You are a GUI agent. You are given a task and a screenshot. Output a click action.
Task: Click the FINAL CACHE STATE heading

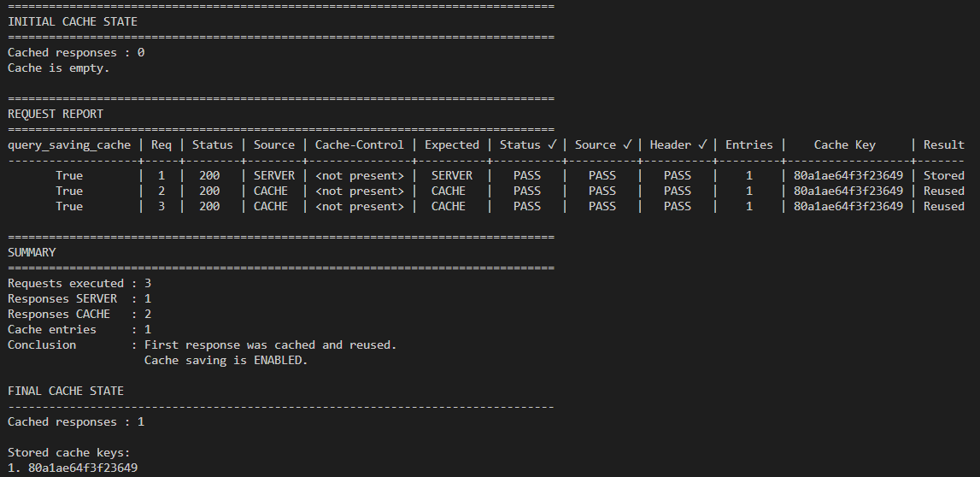(x=66, y=392)
